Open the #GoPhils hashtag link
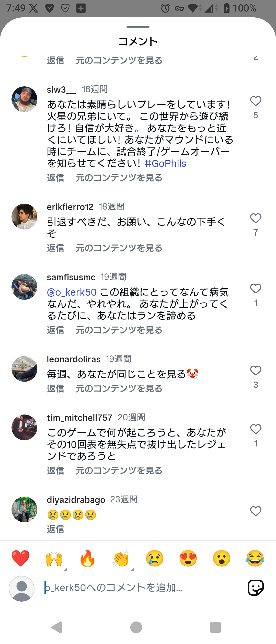The image size is (276, 644). click(x=165, y=164)
